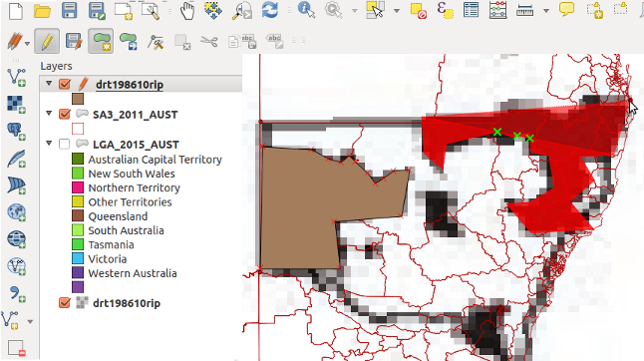Open New Print Composer
The width and height of the screenshot is (644, 361).
[x=124, y=11]
